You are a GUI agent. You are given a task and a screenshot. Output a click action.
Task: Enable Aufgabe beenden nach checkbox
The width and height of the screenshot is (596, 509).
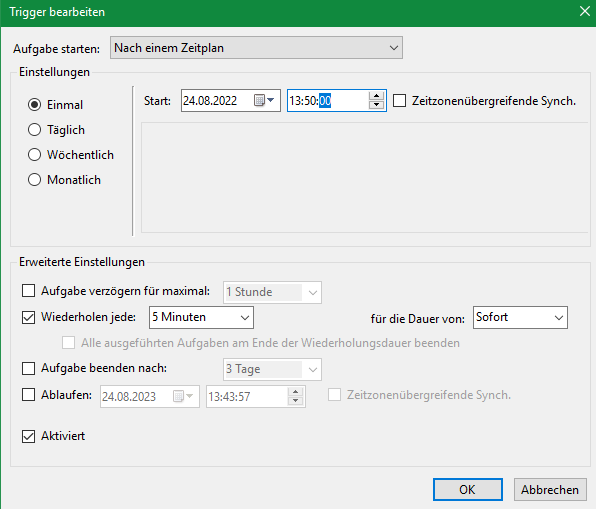pyautogui.click(x=29, y=368)
